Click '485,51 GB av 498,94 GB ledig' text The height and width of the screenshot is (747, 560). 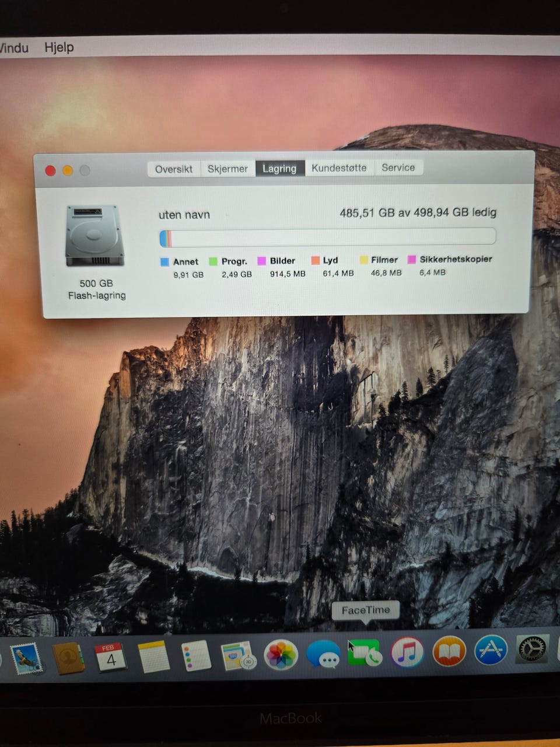pos(418,212)
